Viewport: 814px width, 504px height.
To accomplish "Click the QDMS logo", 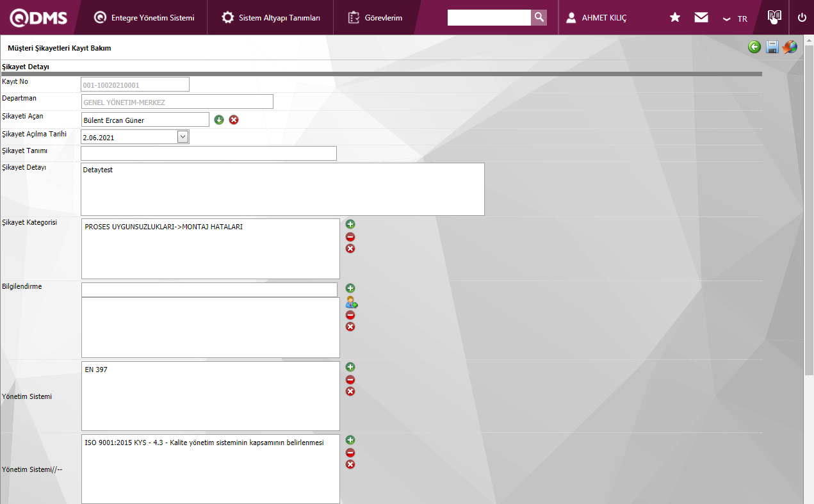I will pyautogui.click(x=38, y=18).
